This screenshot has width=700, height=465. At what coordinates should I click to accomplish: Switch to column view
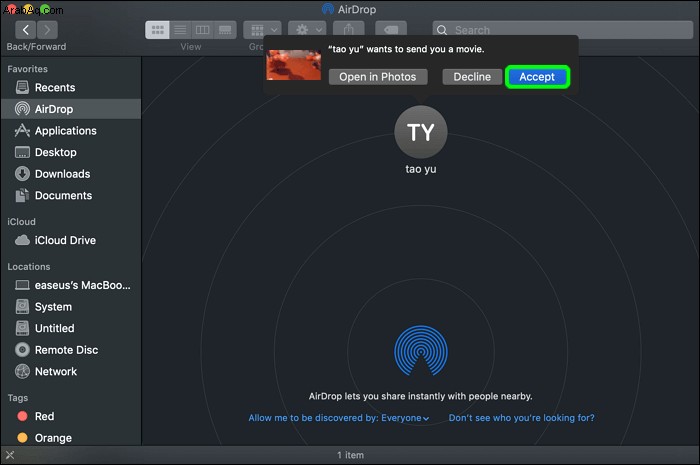point(203,30)
